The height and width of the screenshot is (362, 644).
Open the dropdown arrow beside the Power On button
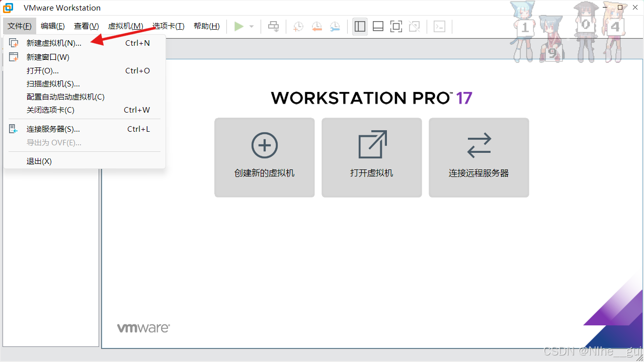coord(252,27)
